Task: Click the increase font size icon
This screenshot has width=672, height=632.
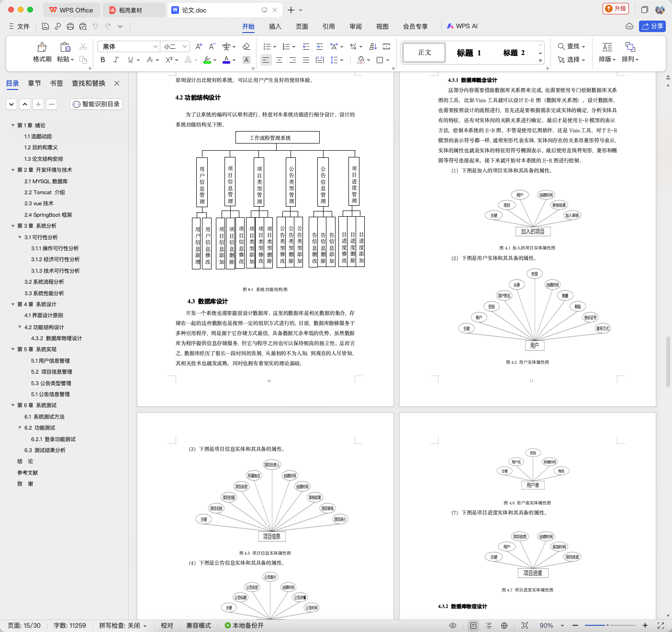Action: click(x=199, y=46)
